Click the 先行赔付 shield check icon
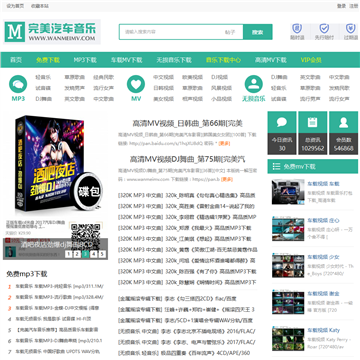Screen dimensions: 360x360 pyautogui.click(x=324, y=28)
